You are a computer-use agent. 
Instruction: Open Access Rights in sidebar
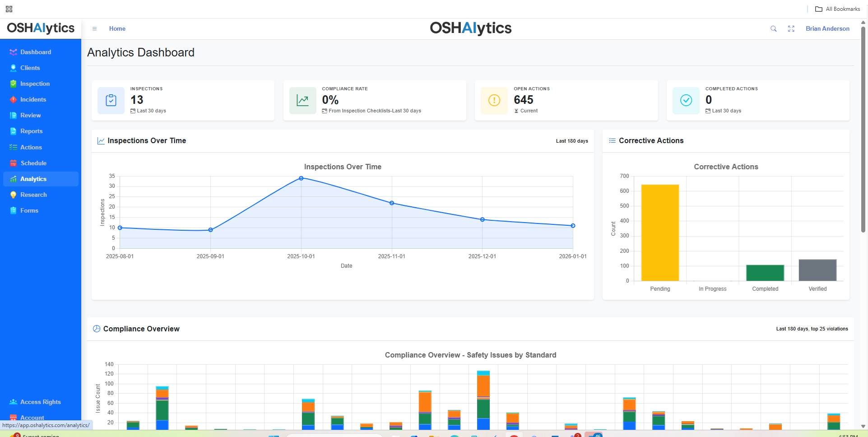tap(41, 402)
